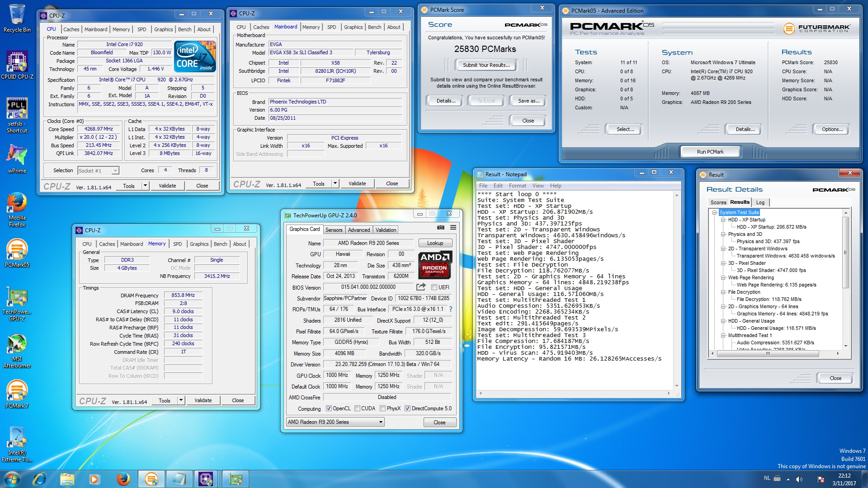This screenshot has width=868, height=488.
Task: Open Windows Explorer folder taskbar icon
Action: (67, 479)
